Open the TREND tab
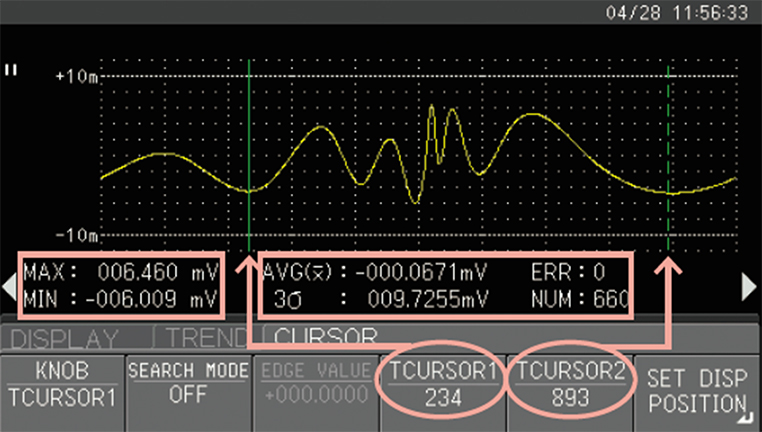762x432 pixels. [x=208, y=338]
